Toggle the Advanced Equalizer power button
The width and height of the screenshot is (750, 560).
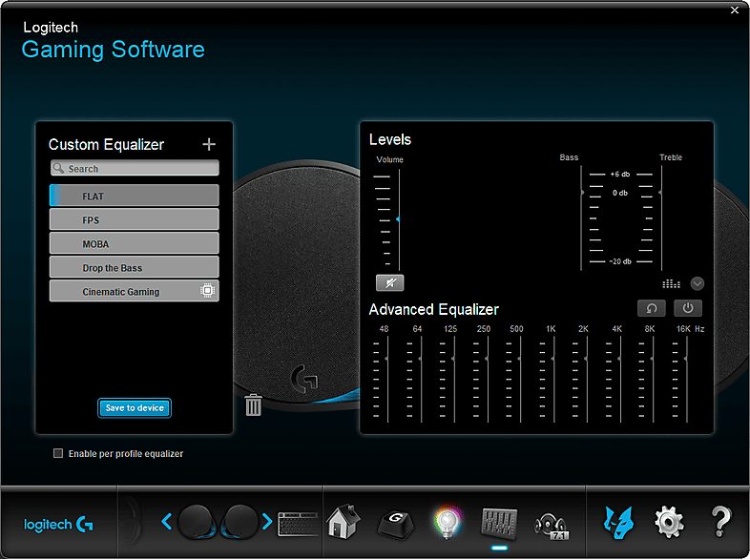pos(688,308)
